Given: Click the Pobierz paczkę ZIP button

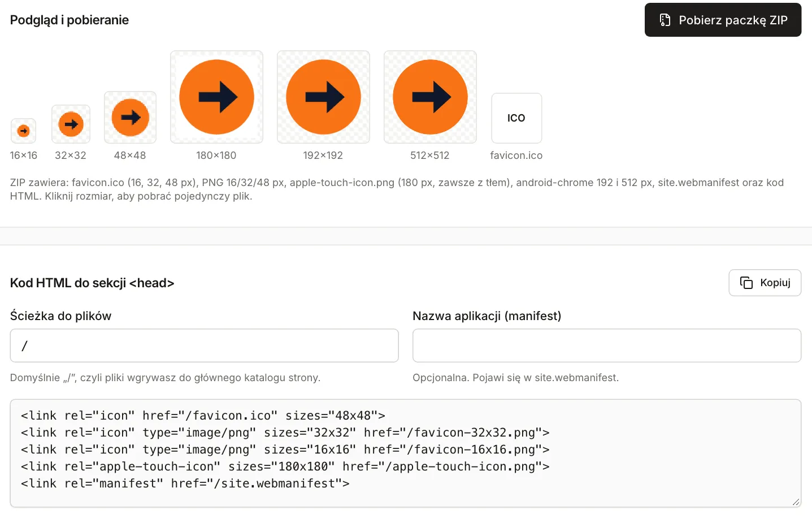Looking at the screenshot, I should click(x=723, y=20).
